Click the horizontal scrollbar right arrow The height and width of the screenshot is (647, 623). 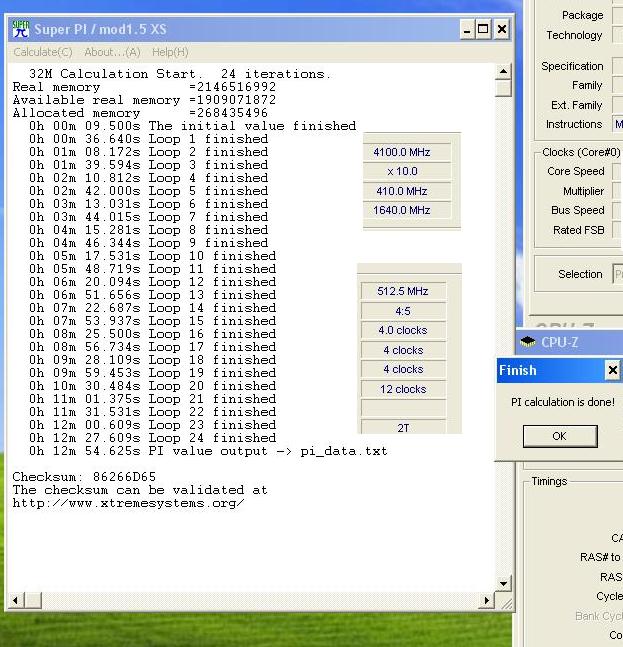point(487,600)
